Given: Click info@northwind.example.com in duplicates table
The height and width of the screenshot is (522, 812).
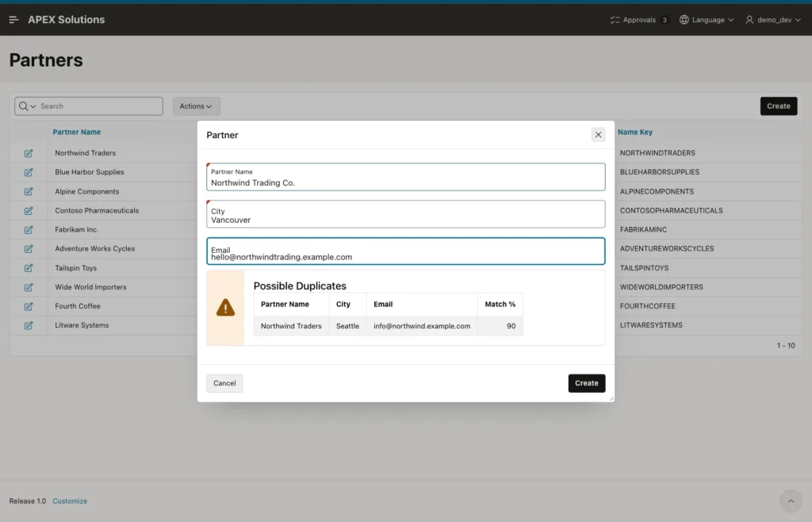Looking at the screenshot, I should coord(422,326).
